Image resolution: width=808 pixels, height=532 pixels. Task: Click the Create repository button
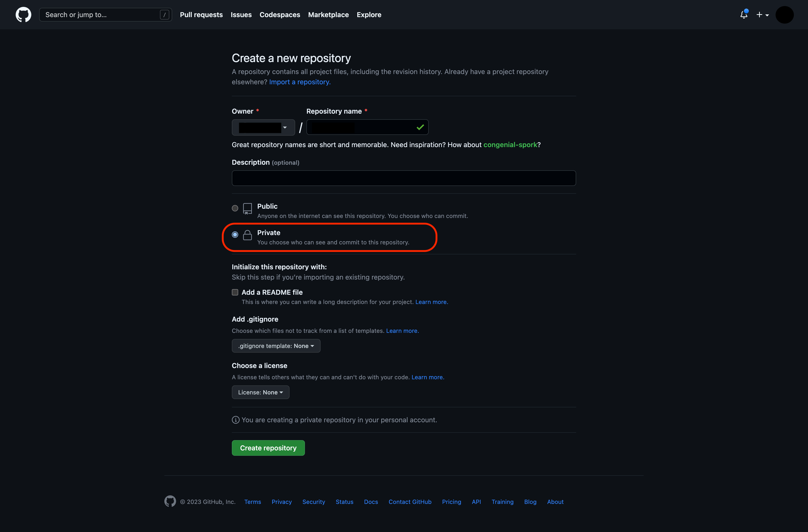pyautogui.click(x=268, y=447)
